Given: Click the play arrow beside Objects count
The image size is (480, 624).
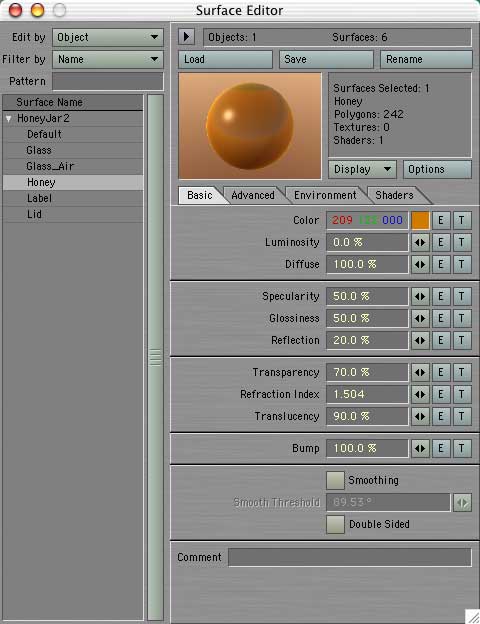Looking at the screenshot, I should pos(186,37).
